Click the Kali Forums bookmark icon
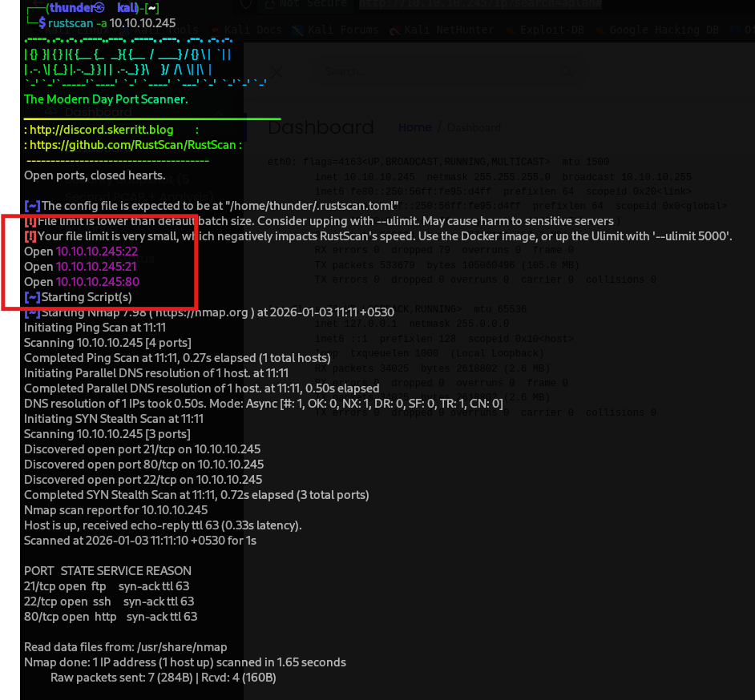The height and width of the screenshot is (700, 755). coord(297,30)
